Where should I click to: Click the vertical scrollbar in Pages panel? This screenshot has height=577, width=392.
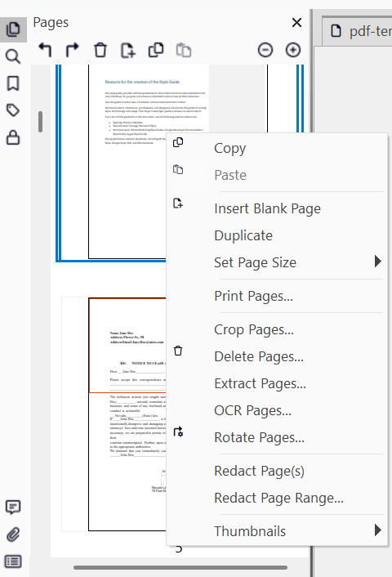pos(41,122)
